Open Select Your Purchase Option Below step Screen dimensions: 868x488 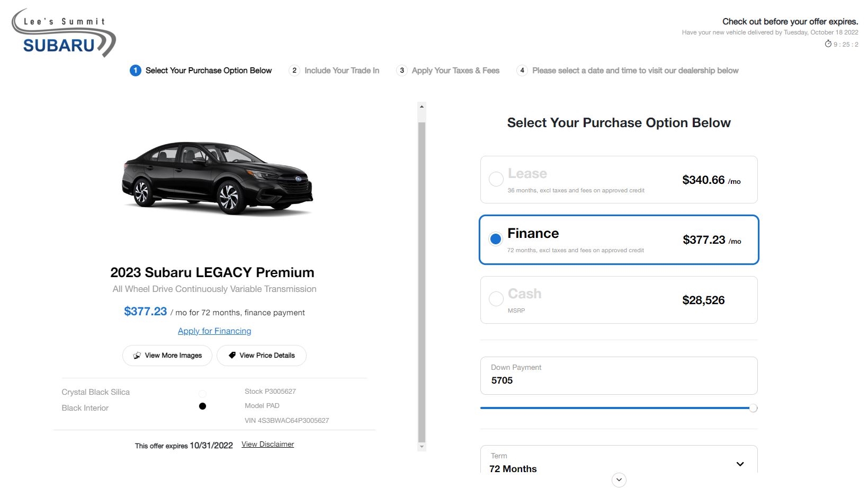click(209, 70)
